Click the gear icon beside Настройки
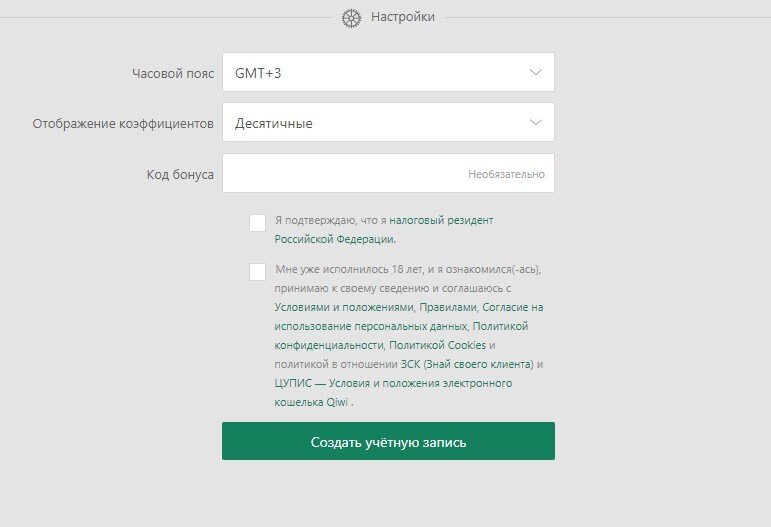771x527 pixels. tap(351, 17)
